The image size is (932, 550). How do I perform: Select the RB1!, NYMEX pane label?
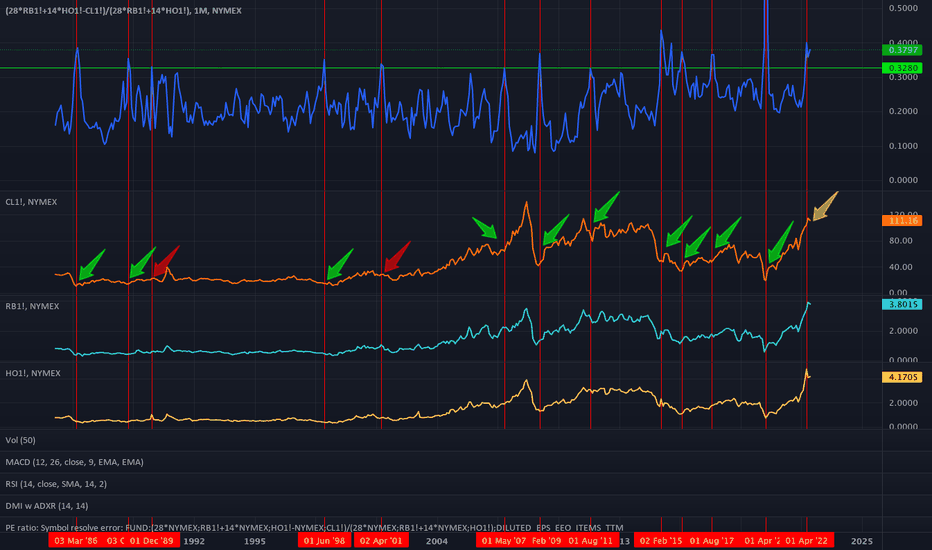[32, 306]
